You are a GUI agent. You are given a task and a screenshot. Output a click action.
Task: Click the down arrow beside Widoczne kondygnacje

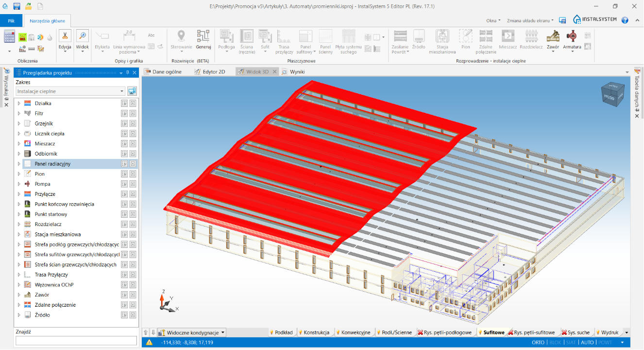point(153,332)
